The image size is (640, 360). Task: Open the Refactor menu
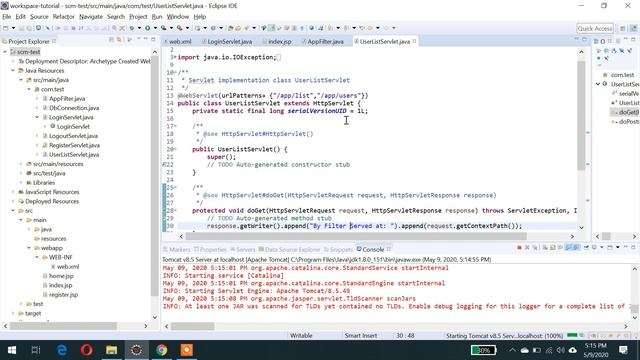point(63,17)
